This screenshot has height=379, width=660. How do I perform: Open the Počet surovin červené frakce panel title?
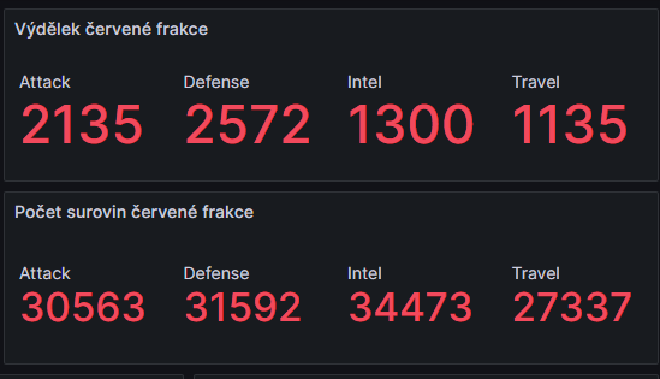click(x=134, y=212)
